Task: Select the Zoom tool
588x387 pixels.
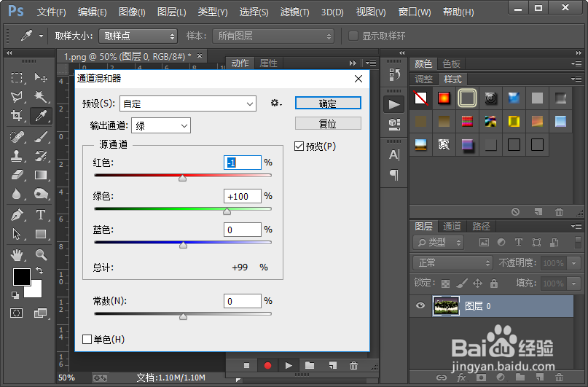Action: (41, 255)
